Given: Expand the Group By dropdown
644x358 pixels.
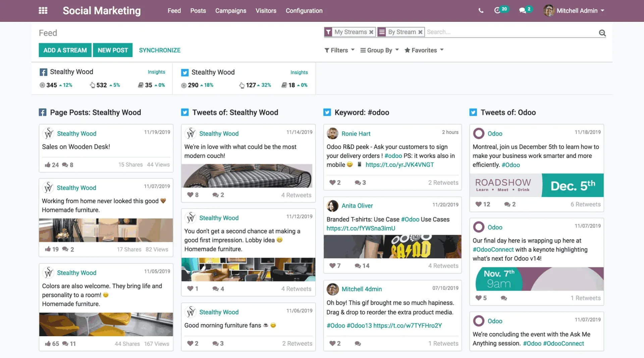Looking at the screenshot, I should [379, 50].
